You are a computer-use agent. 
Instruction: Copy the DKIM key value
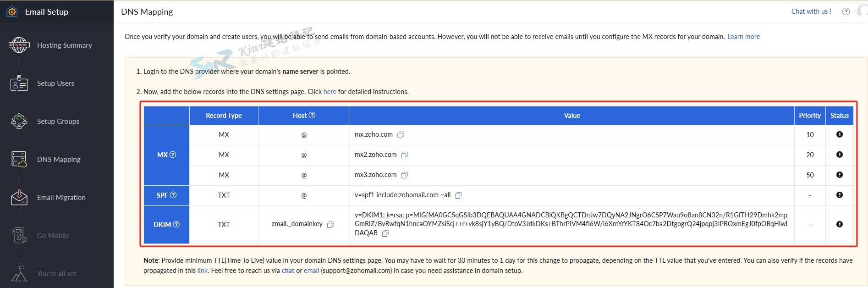385,233
